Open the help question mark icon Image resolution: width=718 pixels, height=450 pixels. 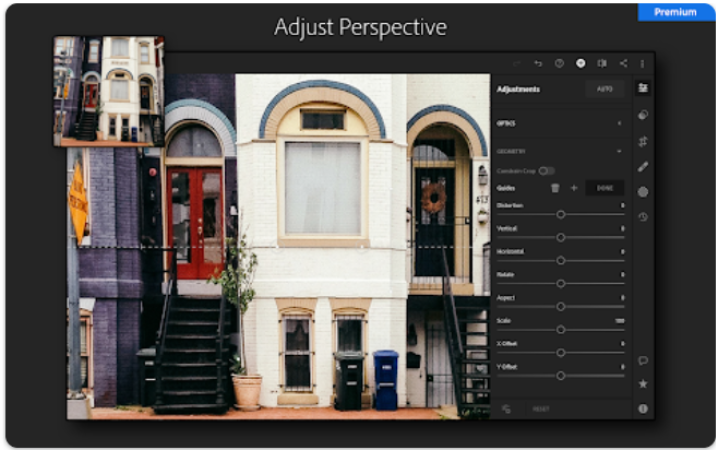click(559, 63)
